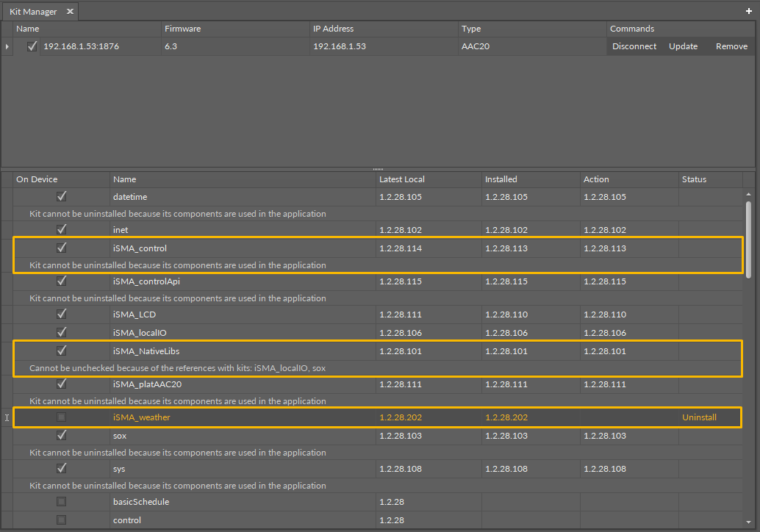
Task: Check the control kit checkbox
Action: [x=62, y=520]
